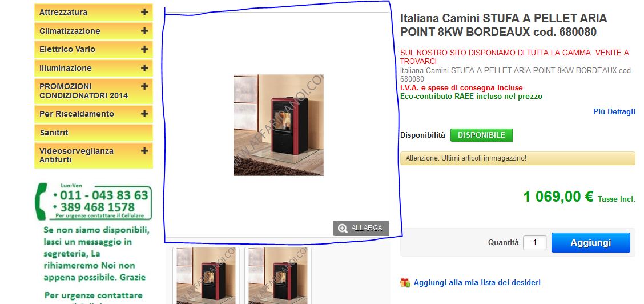
Task: Expand the Climatizzazione category plus icon
Action: point(144,31)
